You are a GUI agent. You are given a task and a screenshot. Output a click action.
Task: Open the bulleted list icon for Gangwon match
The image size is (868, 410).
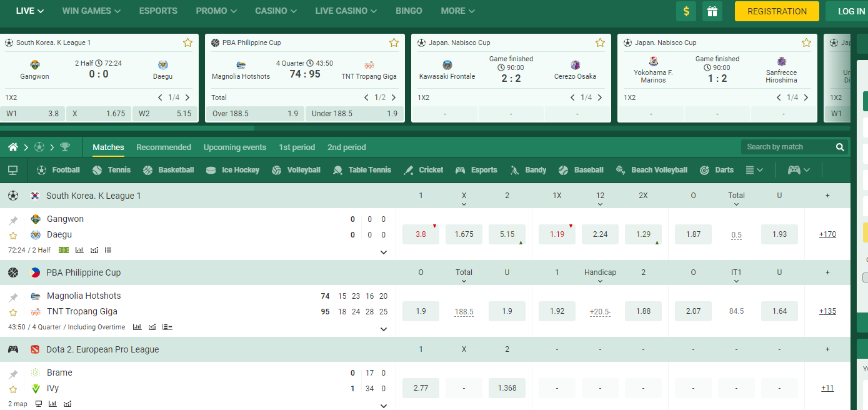108,250
